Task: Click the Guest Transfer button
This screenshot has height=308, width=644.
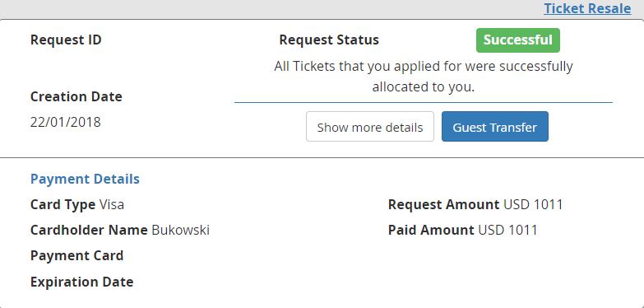Action: (494, 127)
